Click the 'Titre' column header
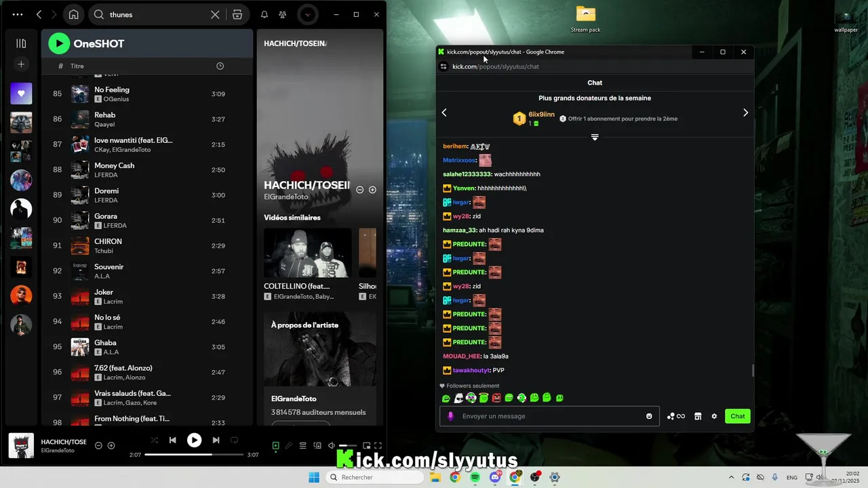 click(77, 66)
